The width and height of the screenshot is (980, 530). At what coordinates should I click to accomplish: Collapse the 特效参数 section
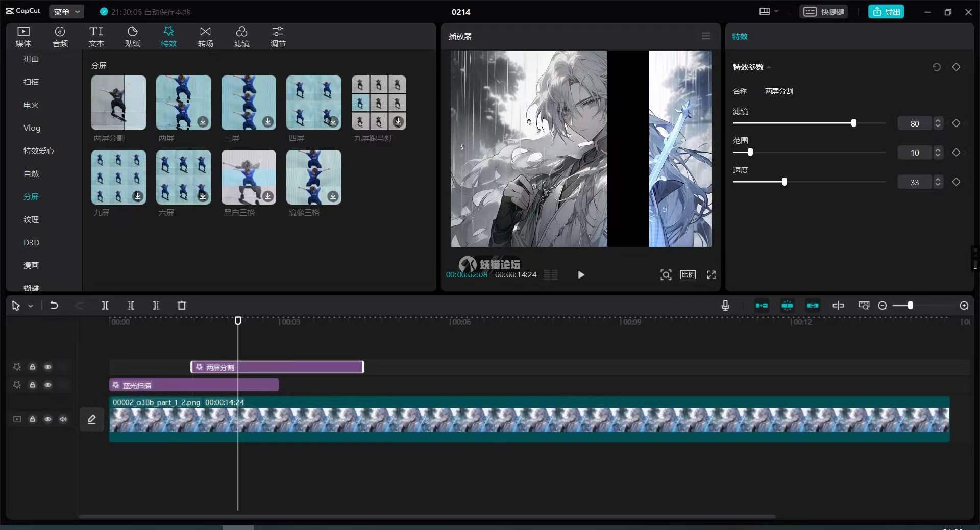(769, 67)
